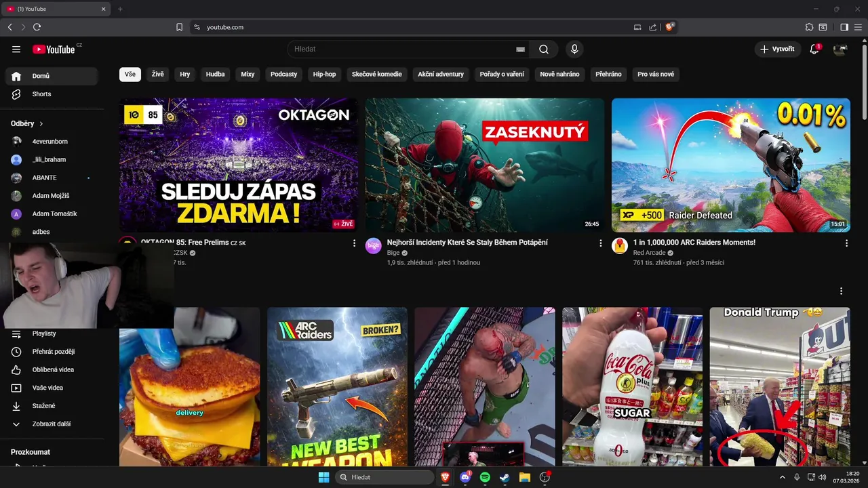Select the Skečové komedie filter chip

click(377, 74)
